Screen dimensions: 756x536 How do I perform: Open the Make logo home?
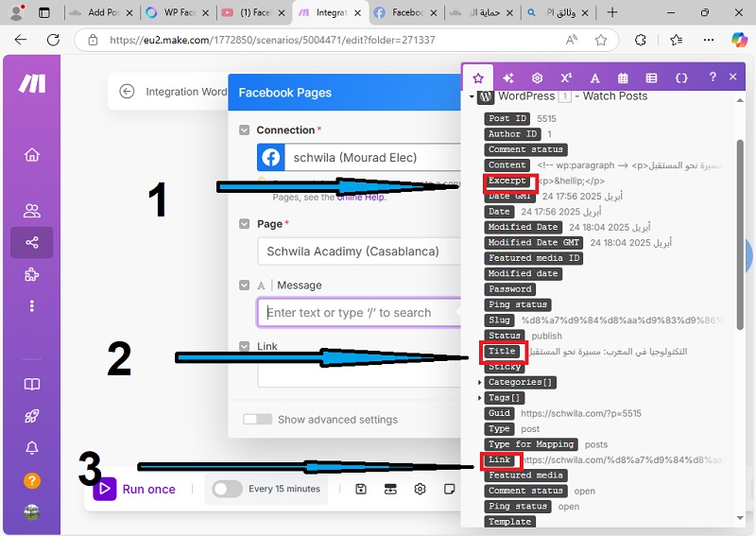32,83
